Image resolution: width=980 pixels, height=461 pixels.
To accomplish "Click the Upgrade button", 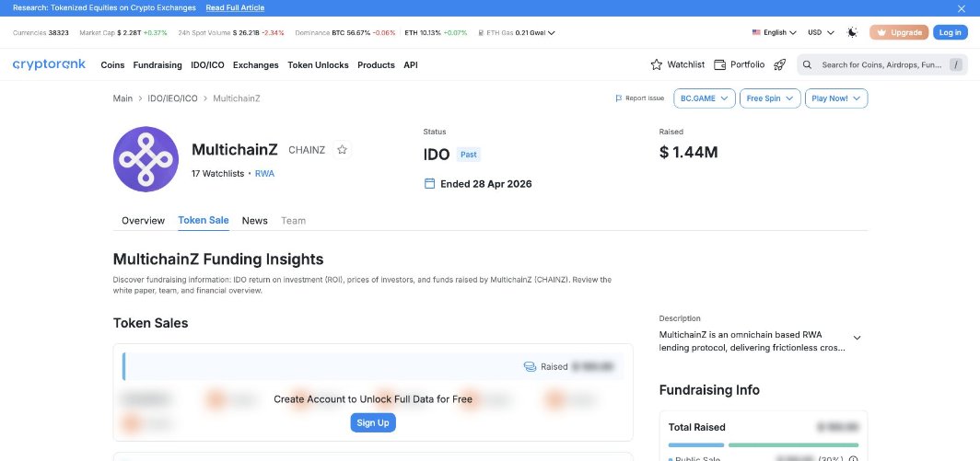I will pyautogui.click(x=899, y=32).
